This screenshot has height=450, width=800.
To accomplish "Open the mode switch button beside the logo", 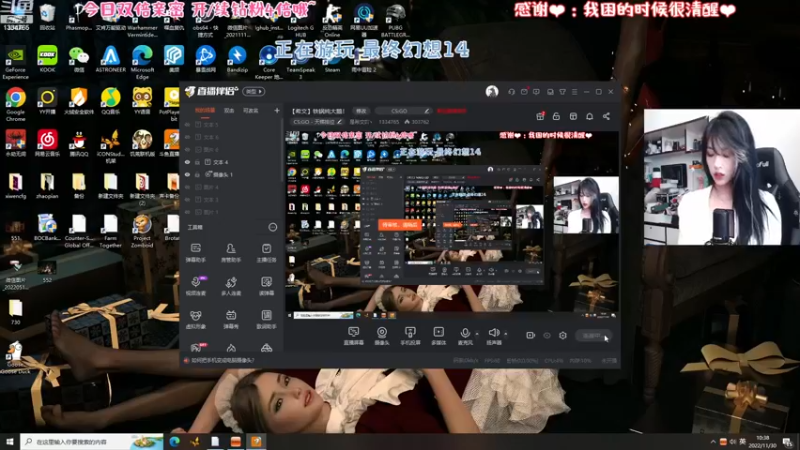I will point(254,92).
